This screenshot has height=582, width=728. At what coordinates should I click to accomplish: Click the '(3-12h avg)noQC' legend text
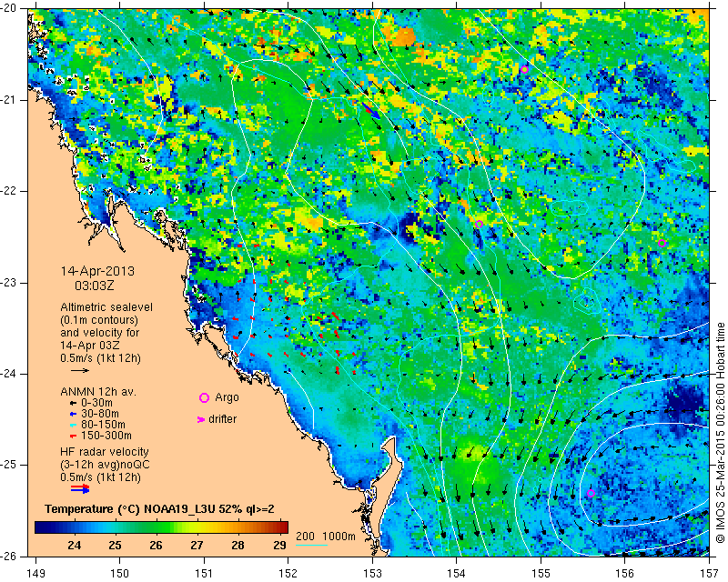tap(105, 464)
